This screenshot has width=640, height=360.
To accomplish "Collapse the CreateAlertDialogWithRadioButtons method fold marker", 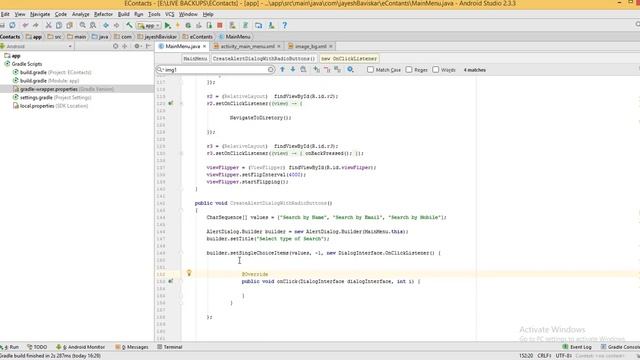I will tap(181, 210).
